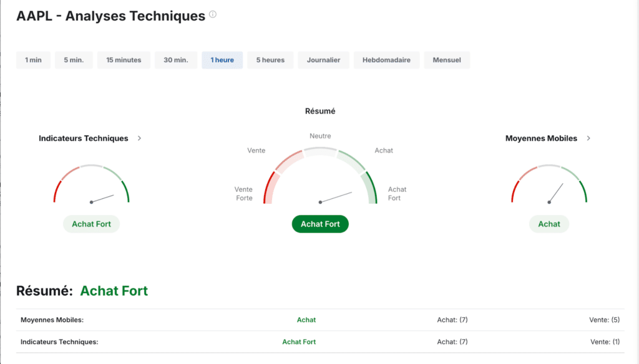Screen dimensions: 639x364
Task: Switch to the Journalier timeframe
Action: pos(324,60)
